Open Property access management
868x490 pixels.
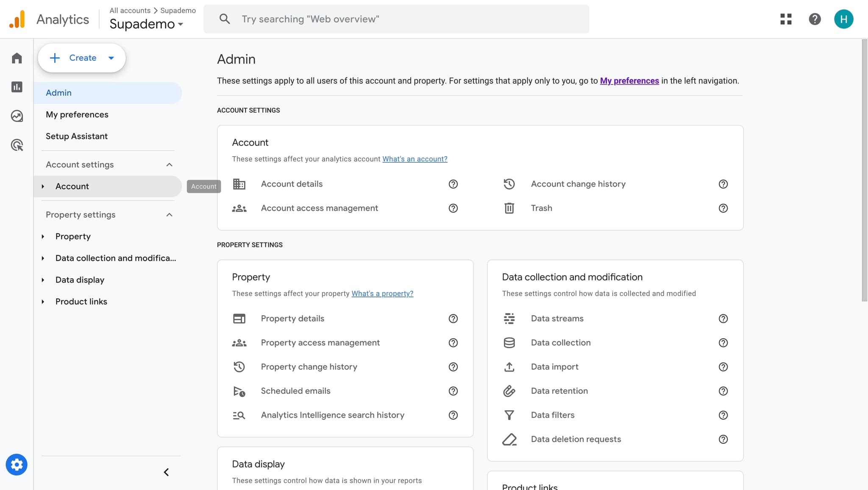tap(320, 343)
